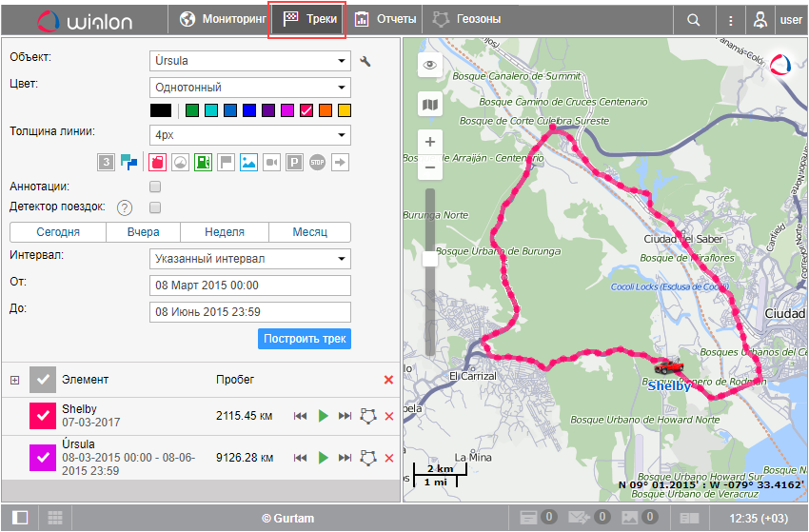The image size is (809, 532).
Task: Uncheck the Úrsula track checkbox
Action: click(x=43, y=458)
